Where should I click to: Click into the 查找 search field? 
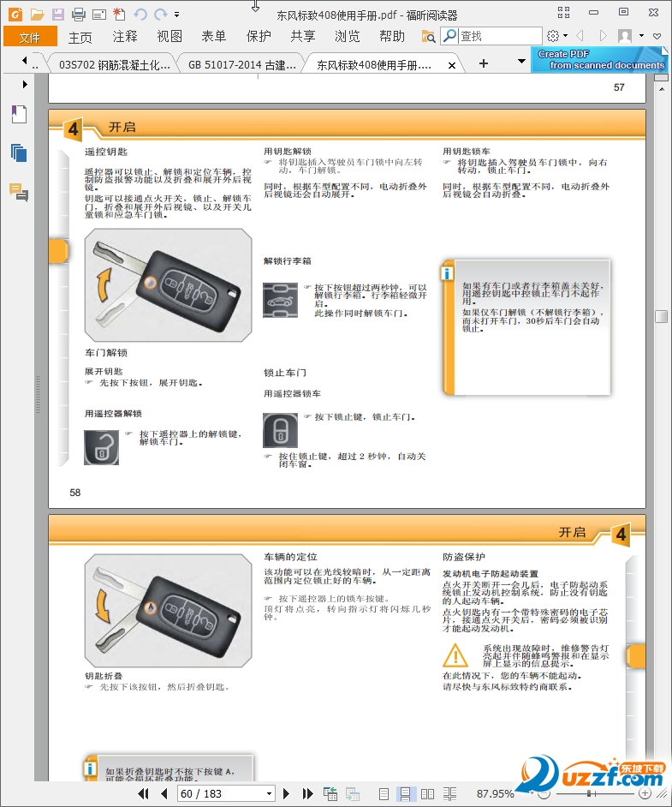click(x=500, y=36)
